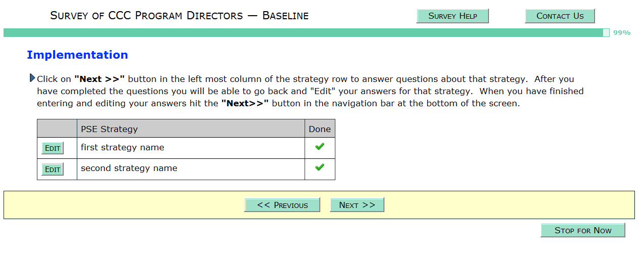Click the survey progress bar

[303, 33]
